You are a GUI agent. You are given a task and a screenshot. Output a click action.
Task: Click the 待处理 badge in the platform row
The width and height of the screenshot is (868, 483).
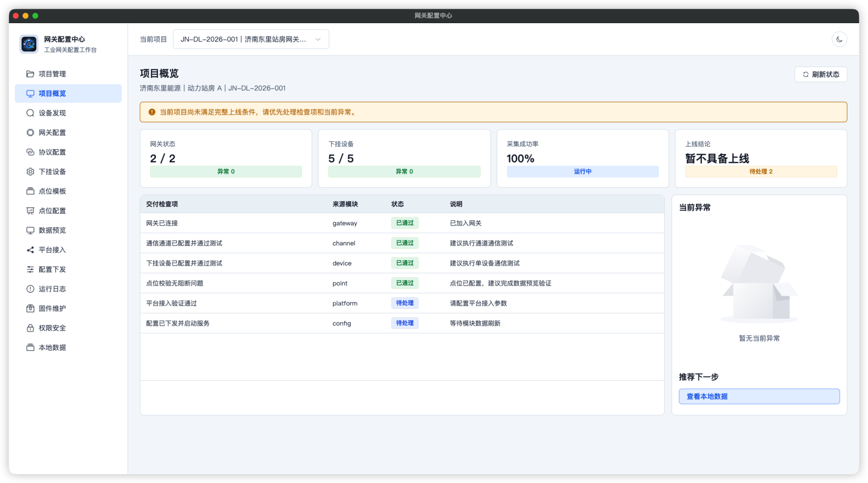tap(404, 303)
